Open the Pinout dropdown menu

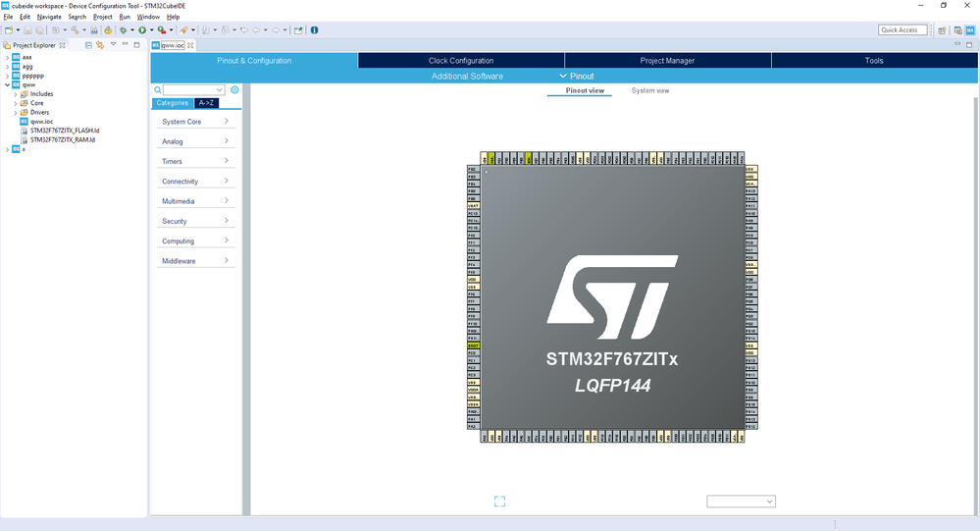tap(576, 77)
